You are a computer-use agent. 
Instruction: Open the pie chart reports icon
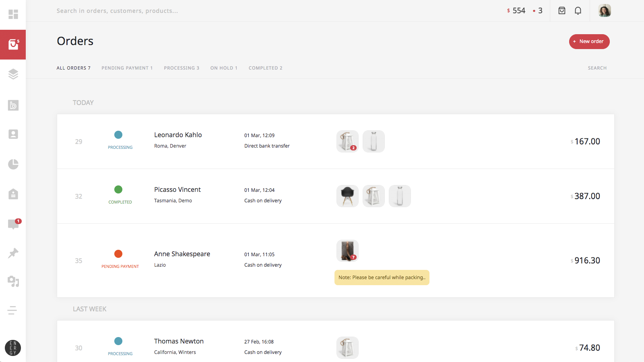coord(13,164)
